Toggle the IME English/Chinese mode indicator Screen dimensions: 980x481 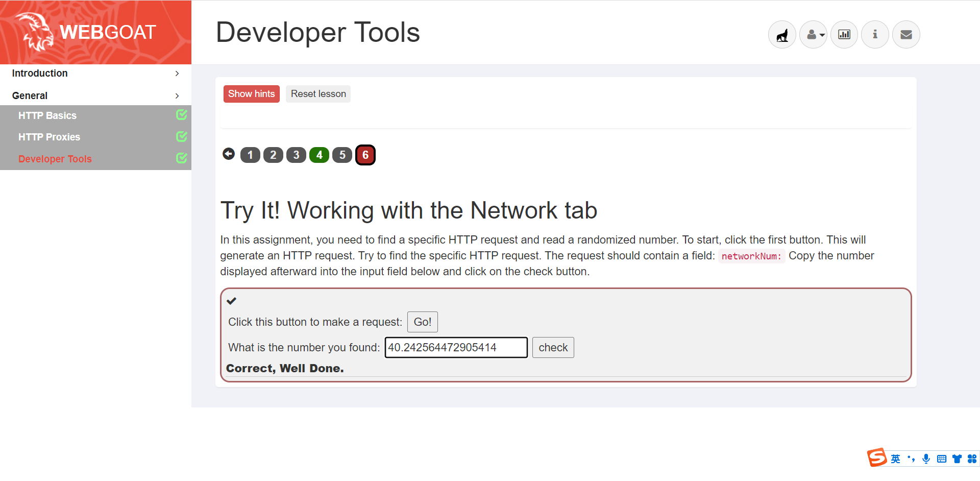896,459
